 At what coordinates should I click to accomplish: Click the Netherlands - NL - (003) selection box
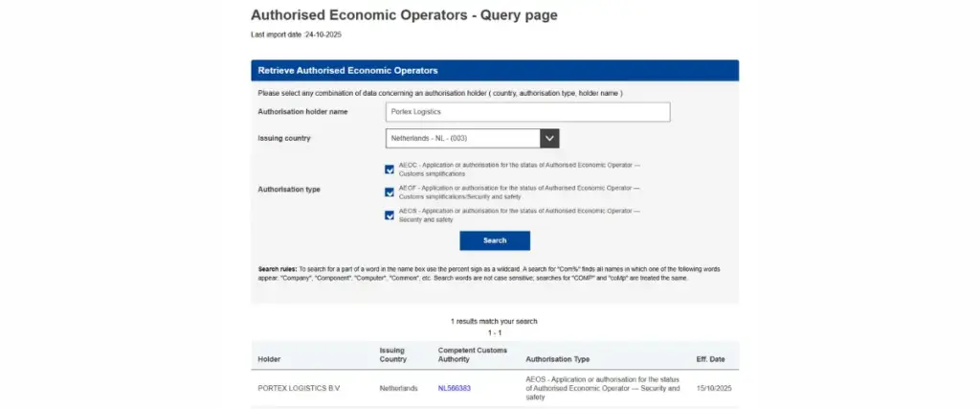pyautogui.click(x=463, y=139)
